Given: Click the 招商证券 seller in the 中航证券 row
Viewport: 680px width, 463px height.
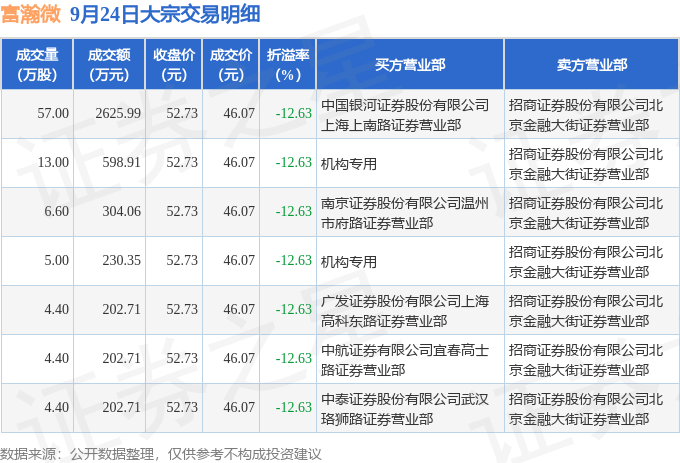Looking at the screenshot, I should click(586, 360).
